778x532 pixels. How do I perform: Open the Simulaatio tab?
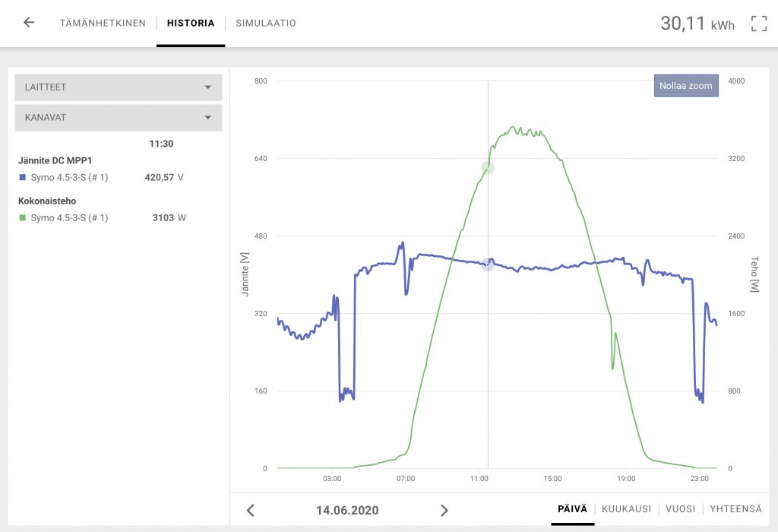coord(266,24)
